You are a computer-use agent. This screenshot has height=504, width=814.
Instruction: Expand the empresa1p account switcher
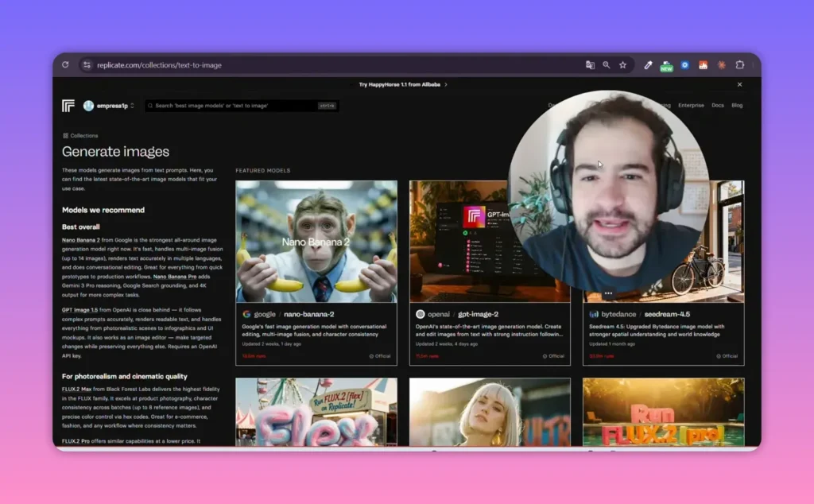click(x=133, y=106)
